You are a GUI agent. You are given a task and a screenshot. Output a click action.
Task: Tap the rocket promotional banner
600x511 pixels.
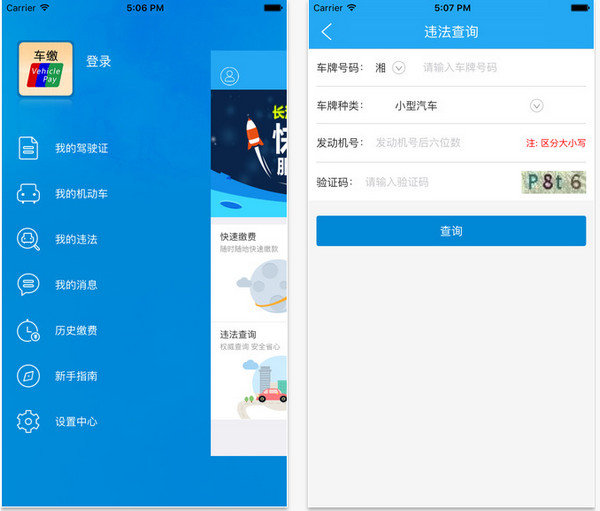tap(249, 153)
